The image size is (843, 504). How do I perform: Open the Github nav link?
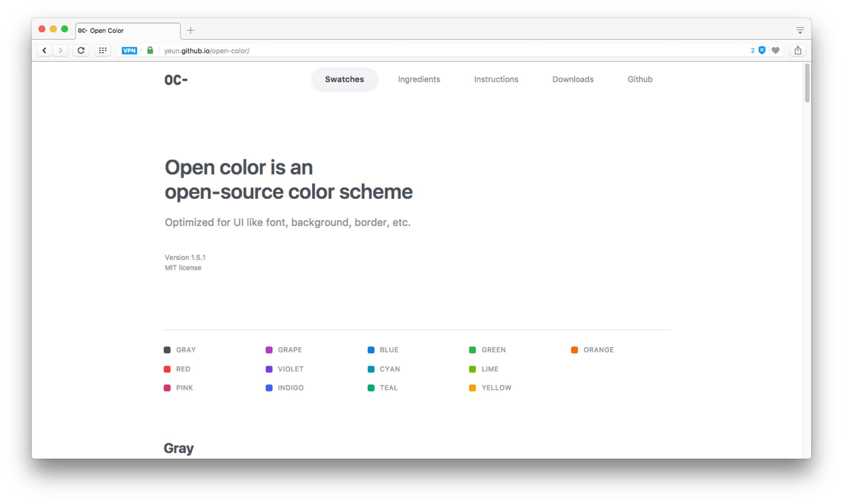[x=640, y=80]
